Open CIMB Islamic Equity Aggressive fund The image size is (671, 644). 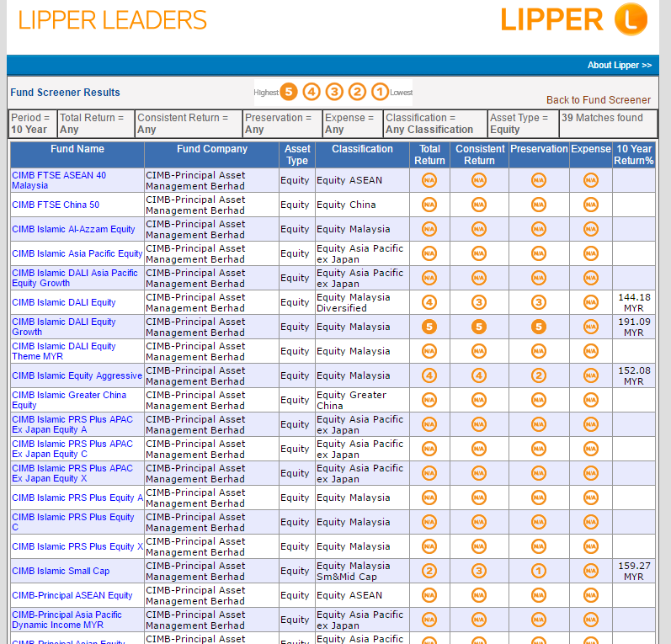pyautogui.click(x=77, y=375)
